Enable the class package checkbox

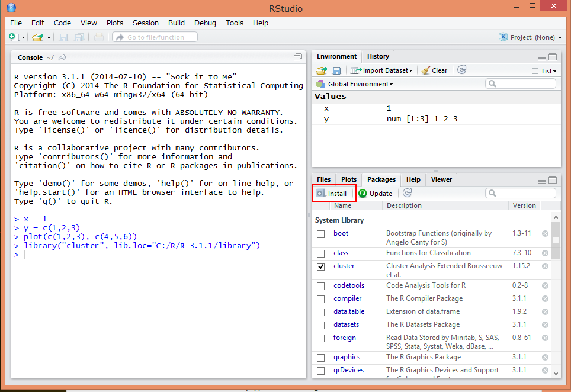click(x=321, y=253)
